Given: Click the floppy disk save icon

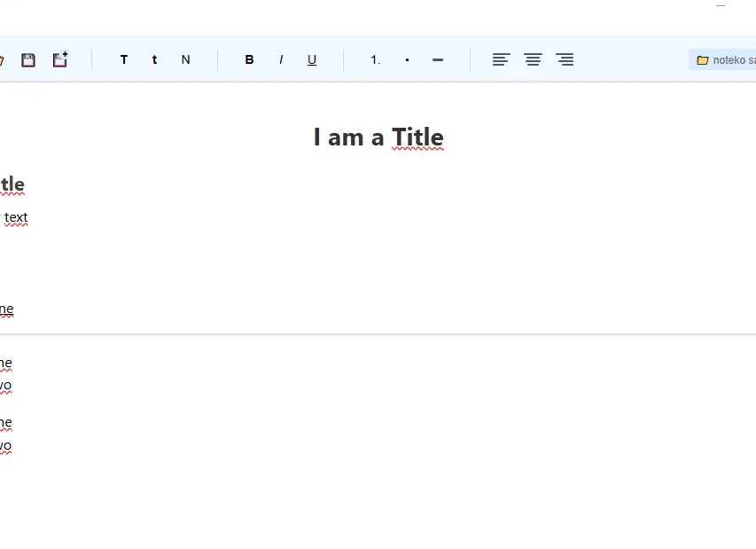Looking at the screenshot, I should click(28, 59).
